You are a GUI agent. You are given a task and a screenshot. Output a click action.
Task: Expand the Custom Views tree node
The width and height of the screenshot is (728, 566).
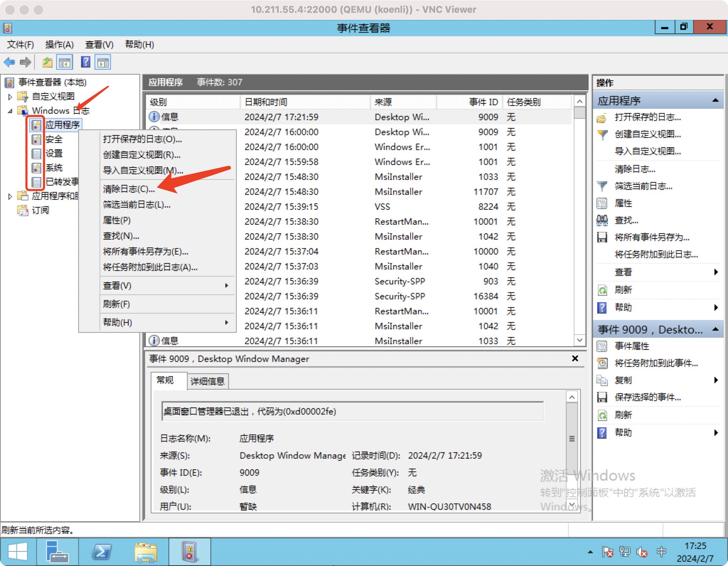click(x=10, y=97)
